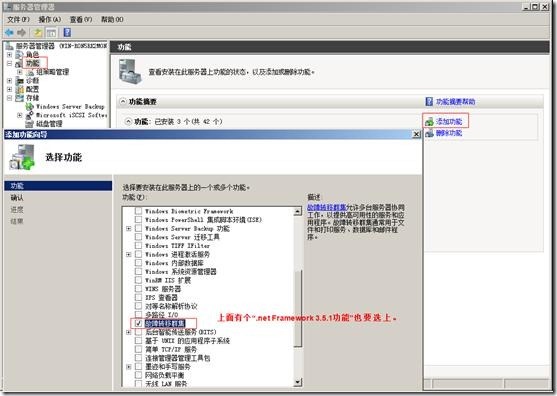
Task: Click the help icon beside 功能摘要帮助
Action: click(429, 102)
